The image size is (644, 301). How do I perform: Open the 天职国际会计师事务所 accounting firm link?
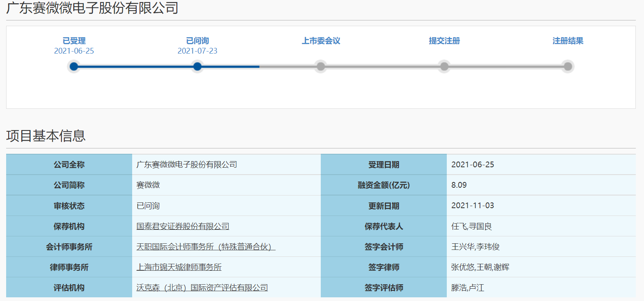(x=206, y=247)
